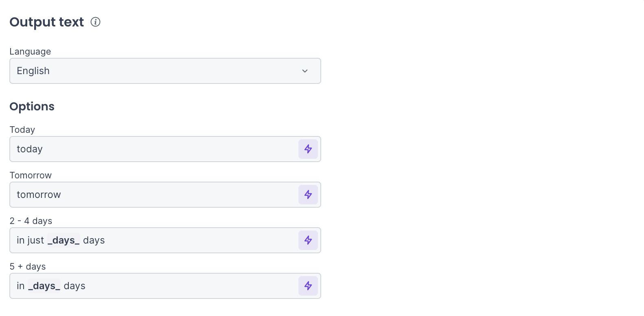Image resolution: width=644 pixels, height=316 pixels.
Task: Click the Options section heading
Action: click(32, 107)
